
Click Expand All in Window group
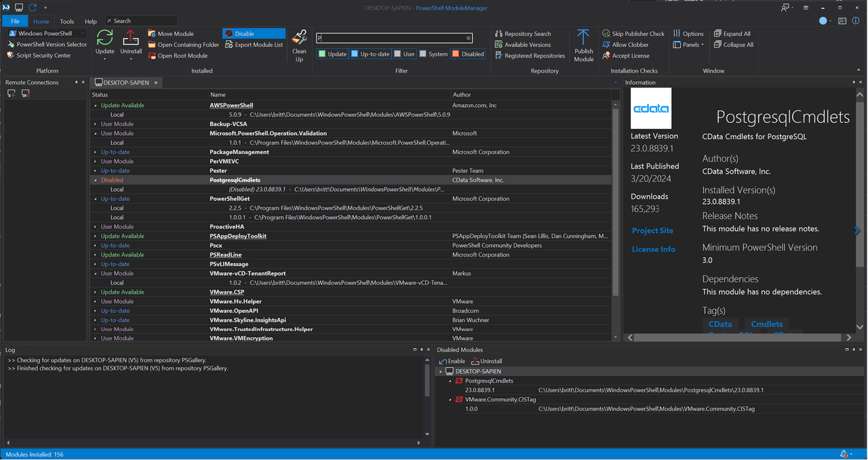tap(732, 33)
